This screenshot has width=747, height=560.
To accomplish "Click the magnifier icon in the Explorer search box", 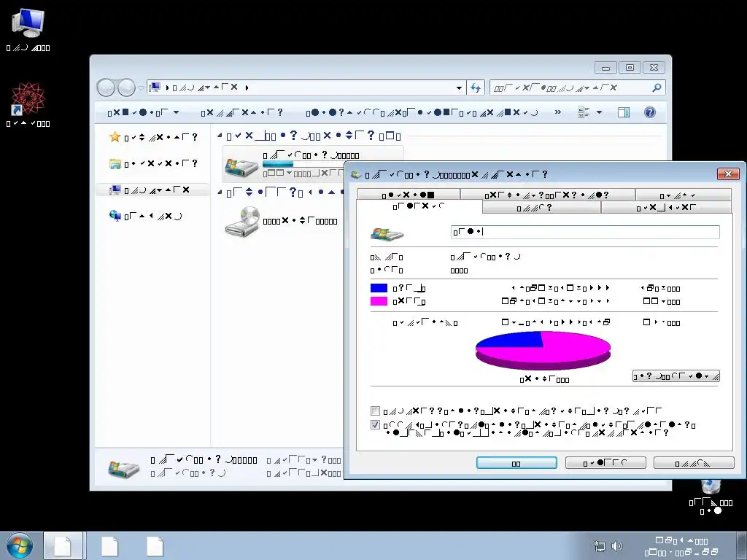I will tap(657, 87).
